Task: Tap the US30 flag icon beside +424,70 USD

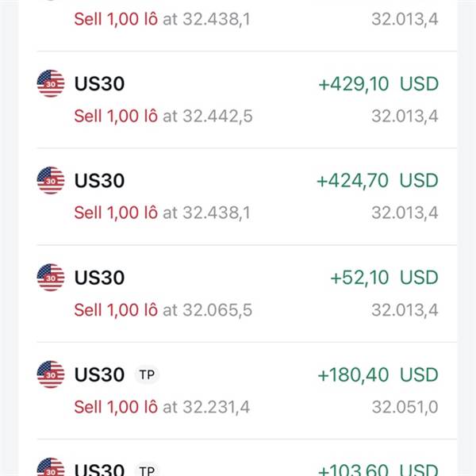Action: [x=51, y=180]
